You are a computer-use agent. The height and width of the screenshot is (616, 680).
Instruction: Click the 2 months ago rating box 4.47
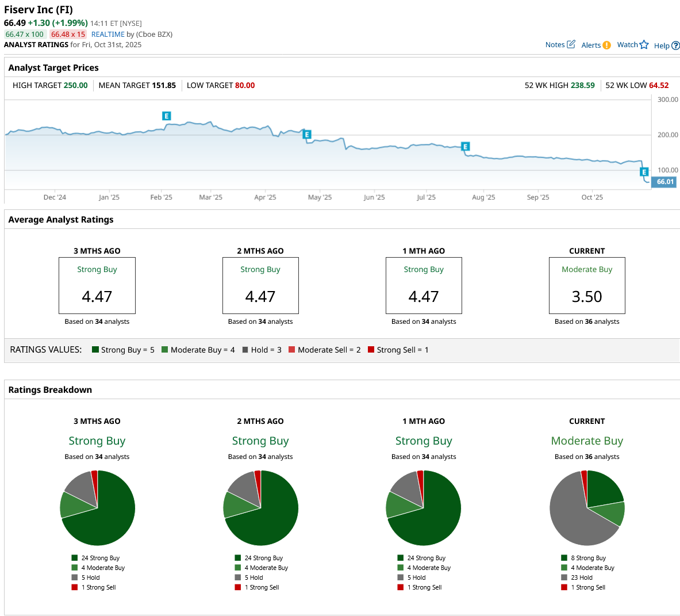[x=260, y=285]
